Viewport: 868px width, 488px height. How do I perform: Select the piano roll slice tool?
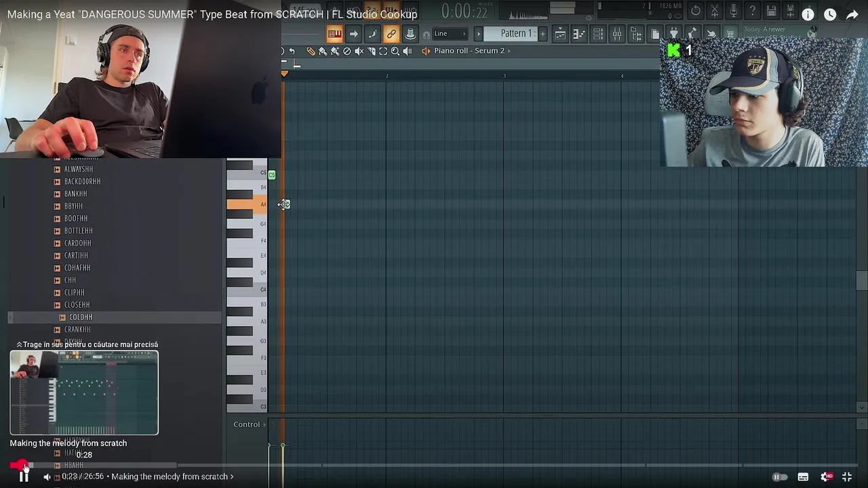click(x=372, y=51)
